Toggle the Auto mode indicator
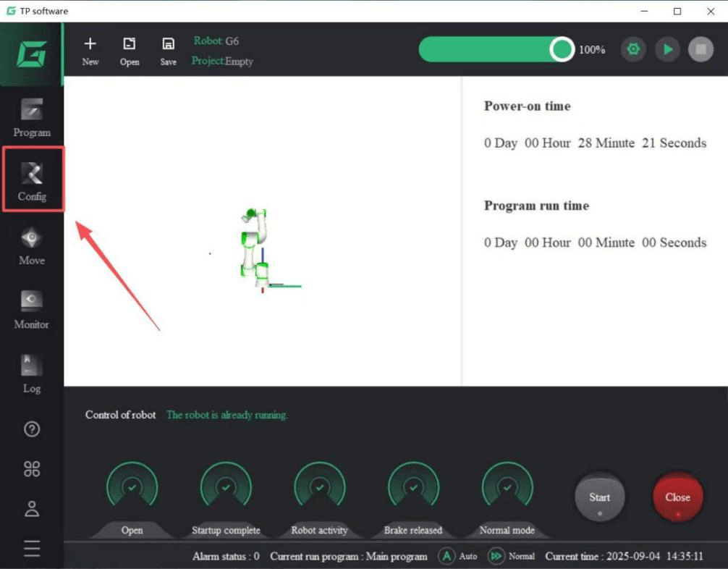 pyautogui.click(x=458, y=556)
